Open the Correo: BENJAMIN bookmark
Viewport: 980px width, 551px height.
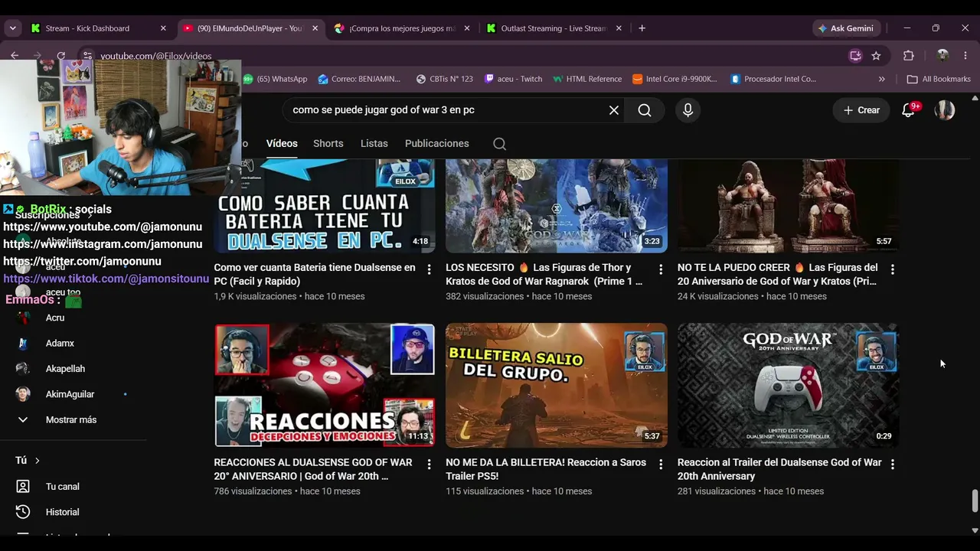(x=360, y=79)
